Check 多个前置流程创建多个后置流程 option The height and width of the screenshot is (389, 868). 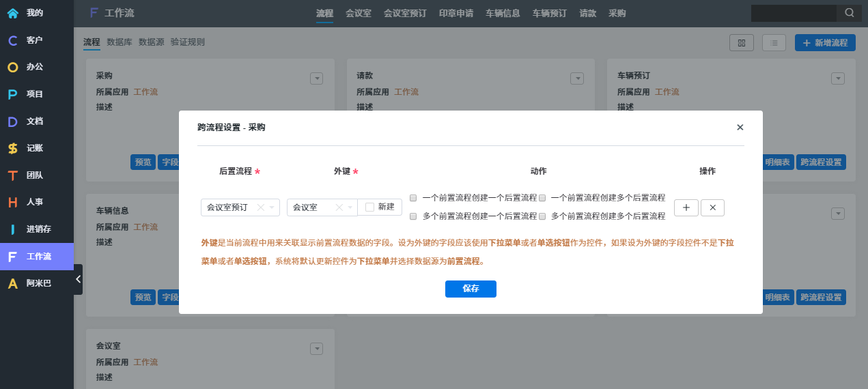coord(542,216)
